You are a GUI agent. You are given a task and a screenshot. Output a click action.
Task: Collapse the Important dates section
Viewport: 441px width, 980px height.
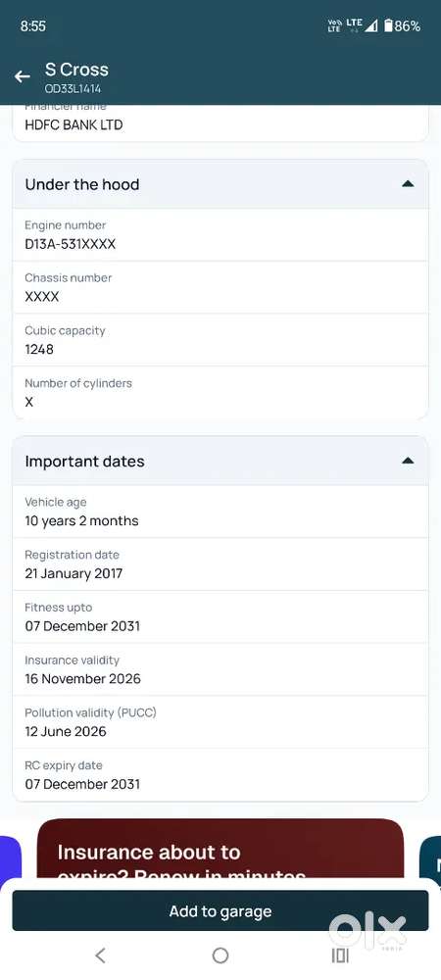point(408,461)
